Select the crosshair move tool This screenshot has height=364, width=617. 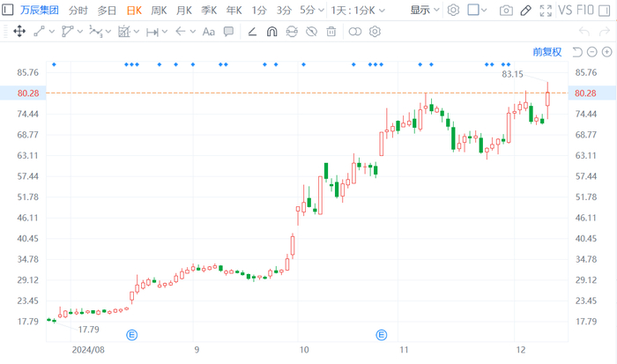click(18, 32)
